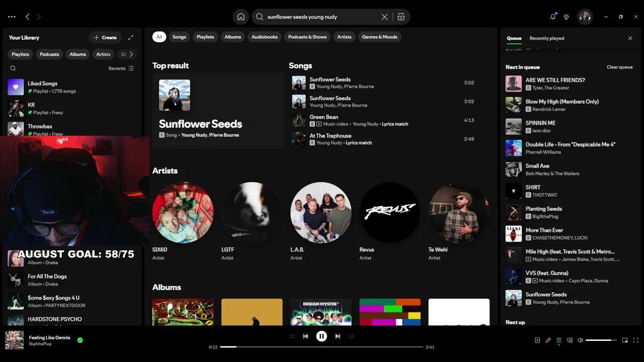
Task: Filter search results by Playlists
Action: pyautogui.click(x=205, y=37)
